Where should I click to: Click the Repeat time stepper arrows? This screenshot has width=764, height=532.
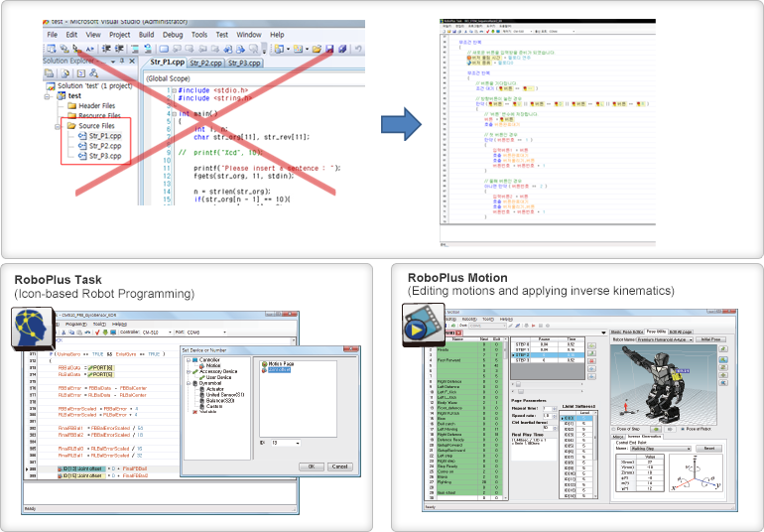coord(555,409)
